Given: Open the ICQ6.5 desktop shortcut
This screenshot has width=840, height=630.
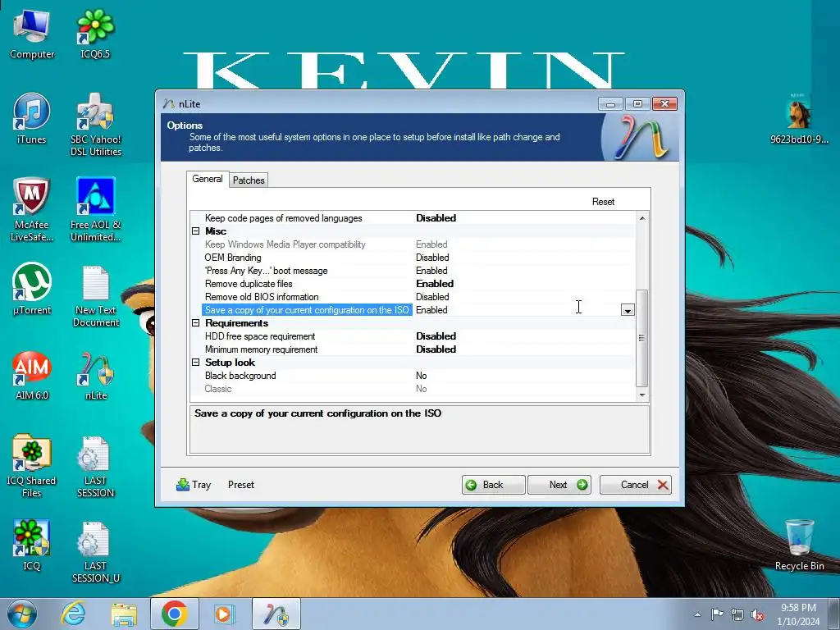Looking at the screenshot, I should (x=95, y=34).
